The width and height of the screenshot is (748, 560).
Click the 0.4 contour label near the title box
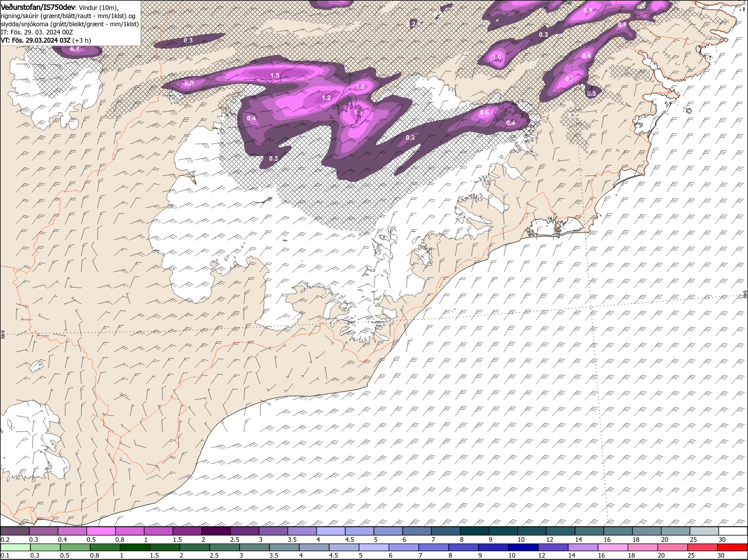pyautogui.click(x=75, y=49)
